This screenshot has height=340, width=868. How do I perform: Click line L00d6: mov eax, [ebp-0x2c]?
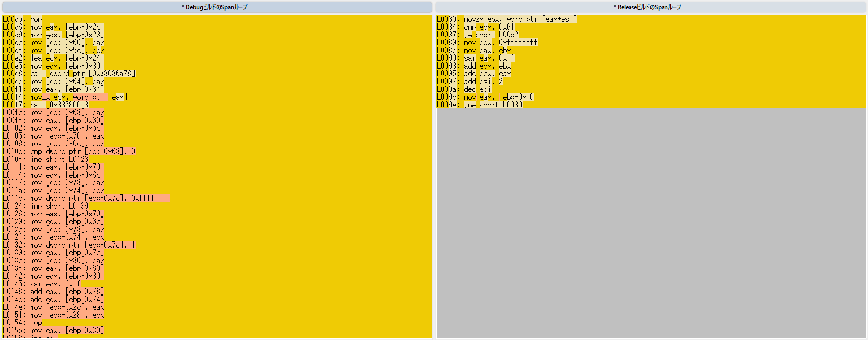click(53, 27)
